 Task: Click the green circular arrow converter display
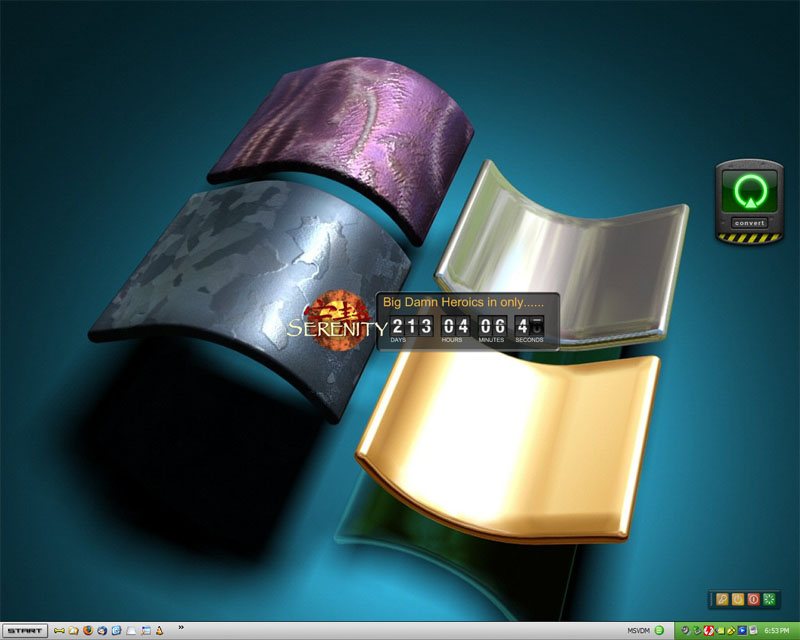point(748,190)
